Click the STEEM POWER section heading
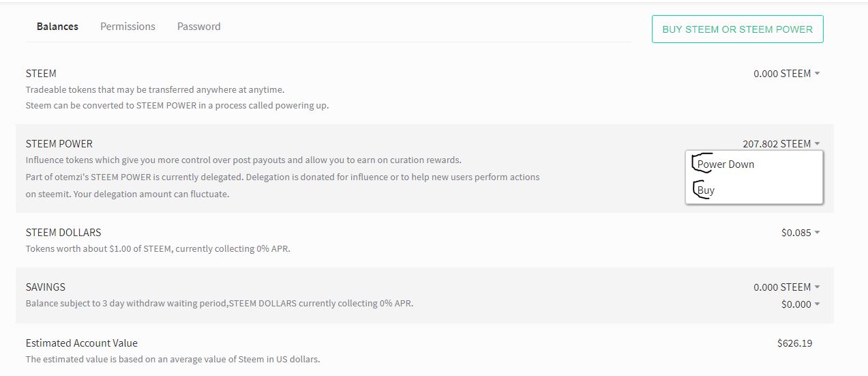 coord(59,144)
